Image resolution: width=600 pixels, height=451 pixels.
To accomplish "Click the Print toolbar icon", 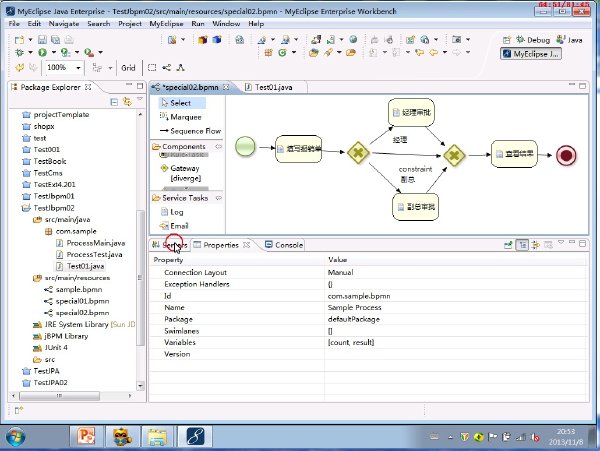I will pos(69,40).
